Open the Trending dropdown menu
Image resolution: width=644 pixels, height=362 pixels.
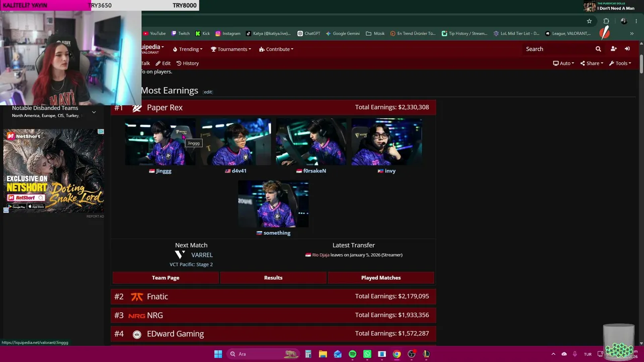pos(187,49)
